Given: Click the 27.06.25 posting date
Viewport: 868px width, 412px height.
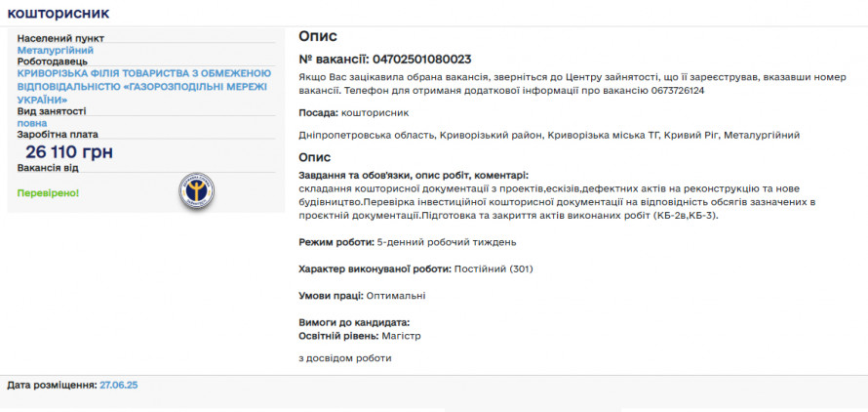Looking at the screenshot, I should pyautogui.click(x=118, y=386).
